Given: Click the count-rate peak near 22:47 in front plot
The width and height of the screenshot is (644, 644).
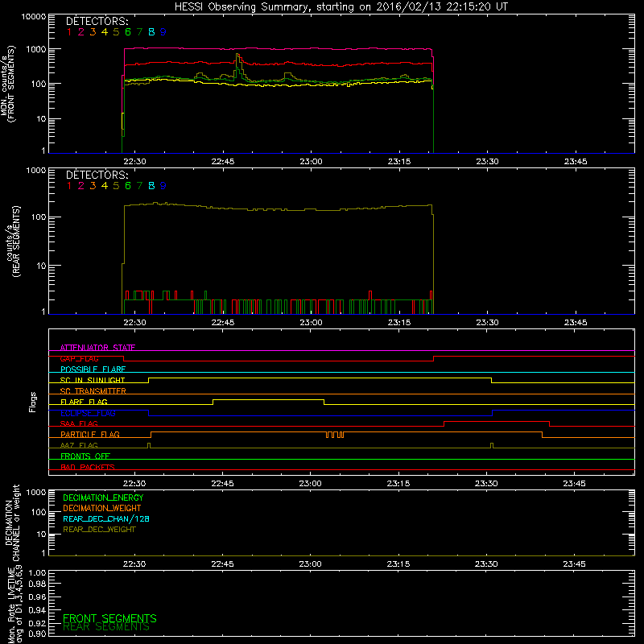Looking at the screenshot, I should click(237, 55).
